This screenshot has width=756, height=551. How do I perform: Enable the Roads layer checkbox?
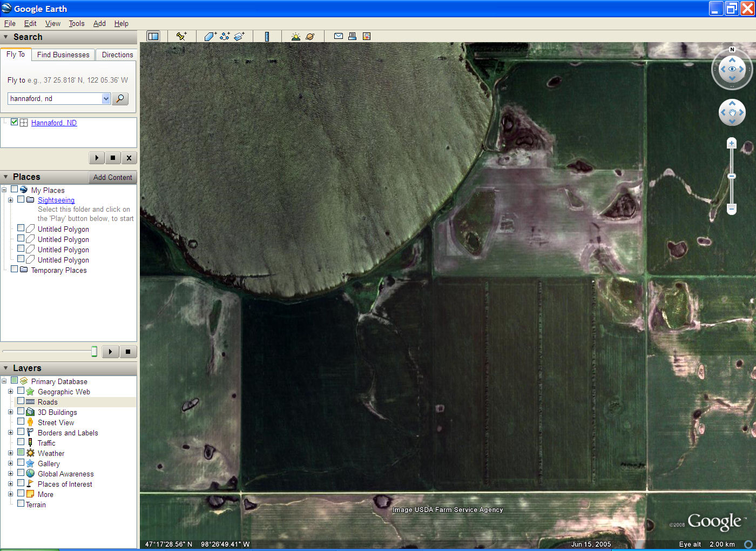[x=21, y=401]
